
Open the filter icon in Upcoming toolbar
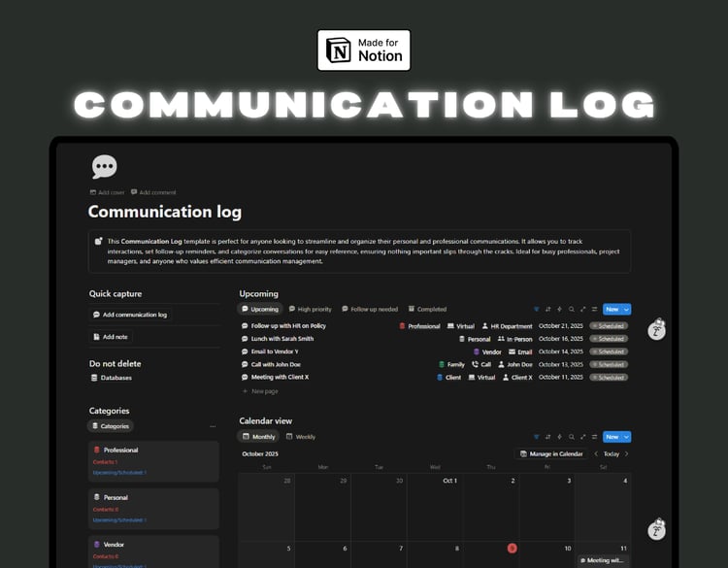coord(536,310)
